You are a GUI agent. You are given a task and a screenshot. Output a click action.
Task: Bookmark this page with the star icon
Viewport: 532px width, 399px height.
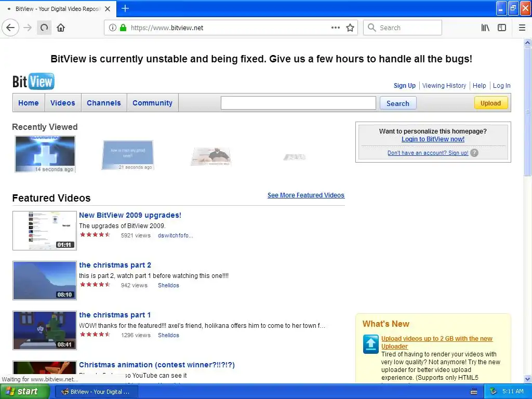[x=350, y=28]
